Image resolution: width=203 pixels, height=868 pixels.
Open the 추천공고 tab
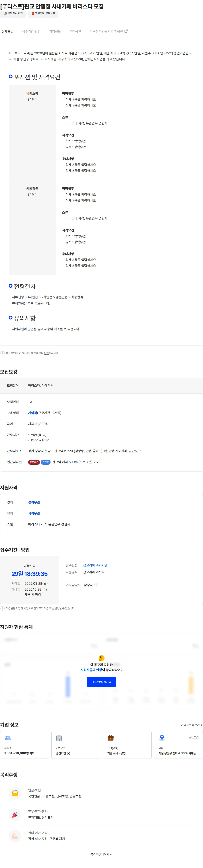(75, 31)
